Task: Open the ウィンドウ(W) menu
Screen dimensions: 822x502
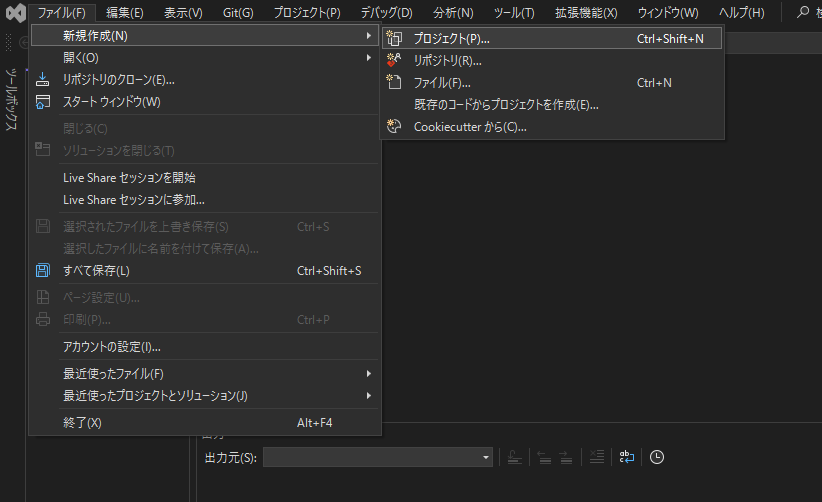Action: pyautogui.click(x=668, y=13)
